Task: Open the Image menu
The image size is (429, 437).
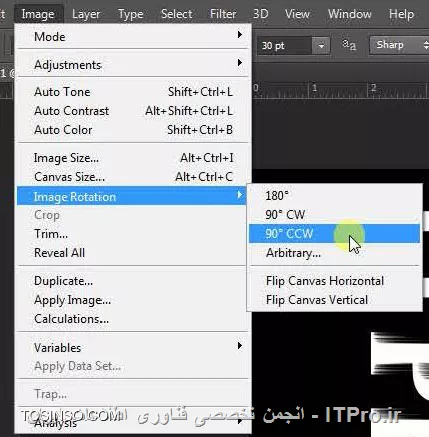Action: click(x=38, y=14)
